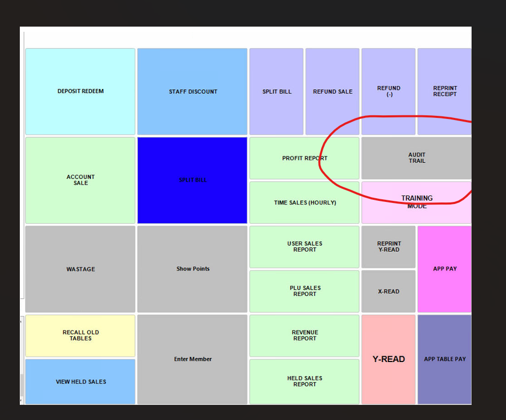
Task: Open the Wastage function
Action: click(x=80, y=269)
